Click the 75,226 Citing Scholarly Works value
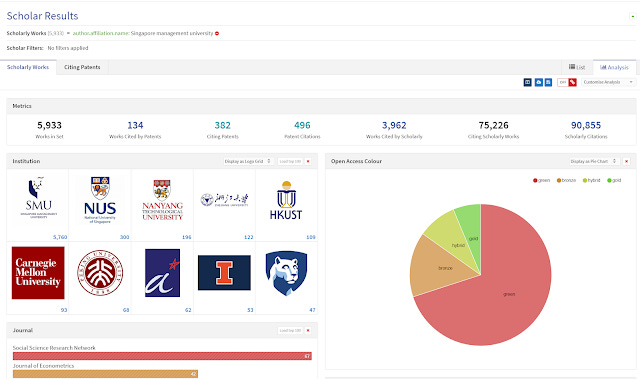This screenshot has width=640, height=379. point(493,125)
